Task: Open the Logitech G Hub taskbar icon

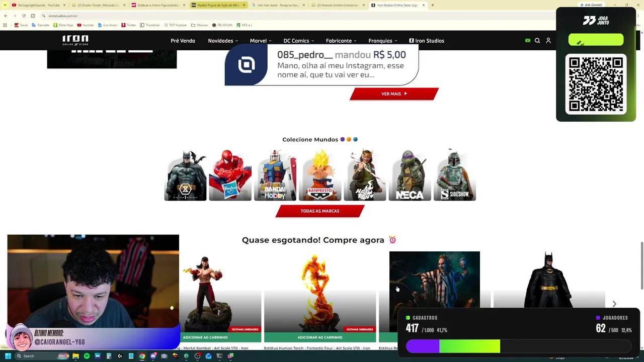Action: pos(120,356)
